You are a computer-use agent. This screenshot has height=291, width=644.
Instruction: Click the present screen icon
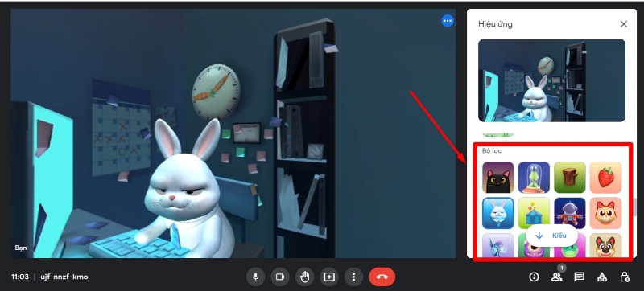tap(329, 277)
